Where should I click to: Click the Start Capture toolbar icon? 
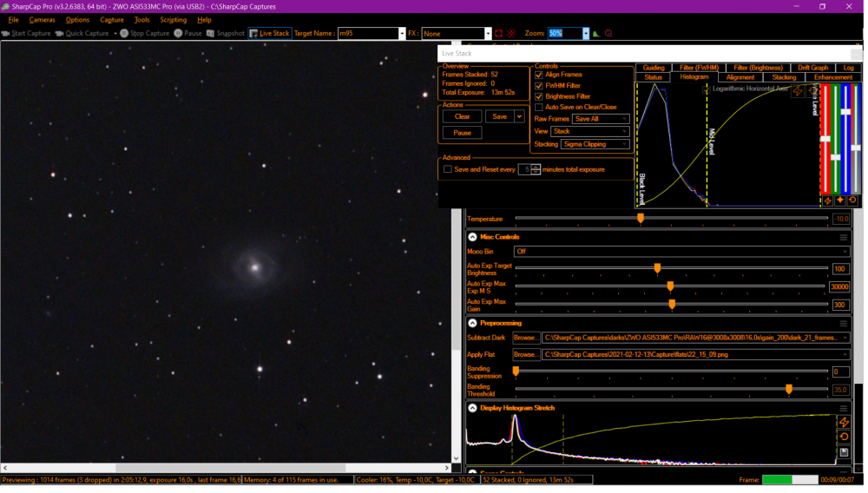coord(5,33)
